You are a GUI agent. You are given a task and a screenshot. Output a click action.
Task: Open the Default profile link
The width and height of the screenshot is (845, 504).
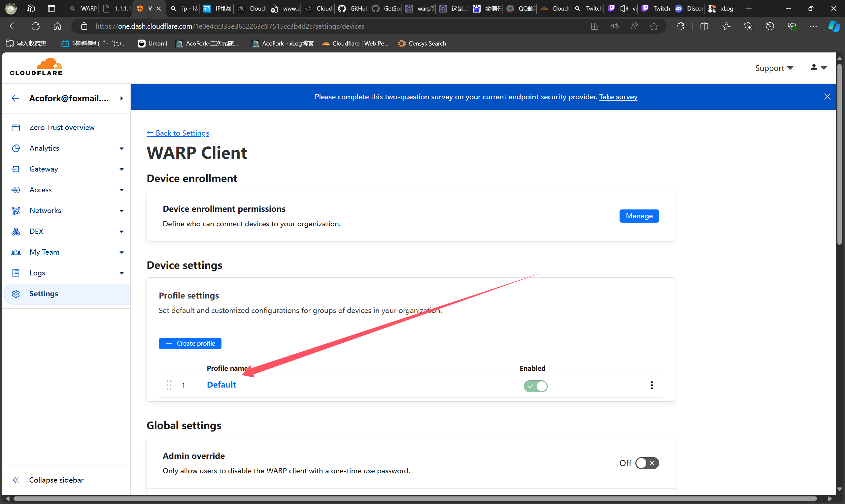(x=221, y=385)
